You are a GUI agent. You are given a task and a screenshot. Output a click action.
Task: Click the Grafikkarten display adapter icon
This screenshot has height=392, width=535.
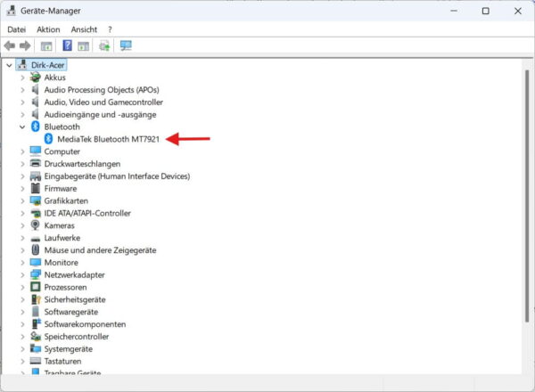pos(35,200)
